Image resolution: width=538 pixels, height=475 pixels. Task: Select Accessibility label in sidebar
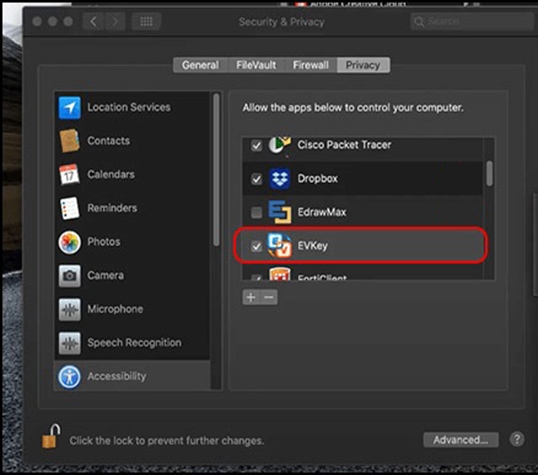point(117,376)
